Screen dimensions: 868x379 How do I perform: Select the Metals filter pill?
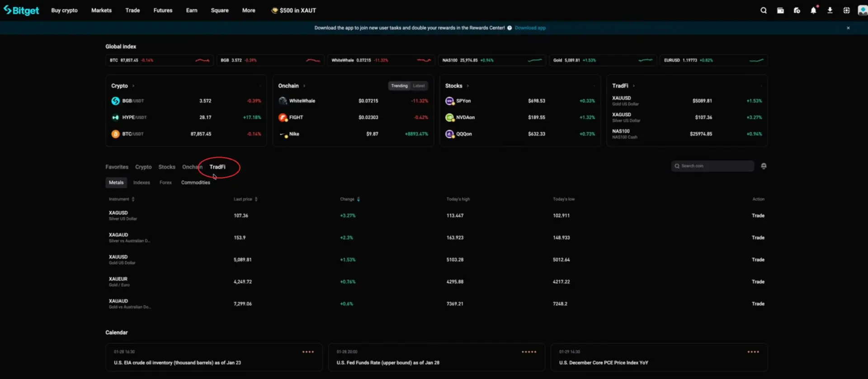pos(116,182)
